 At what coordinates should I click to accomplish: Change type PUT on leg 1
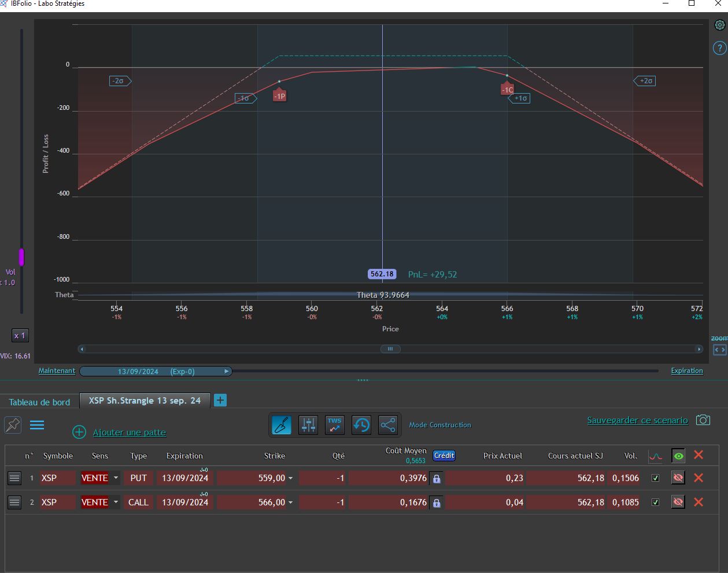pyautogui.click(x=139, y=478)
